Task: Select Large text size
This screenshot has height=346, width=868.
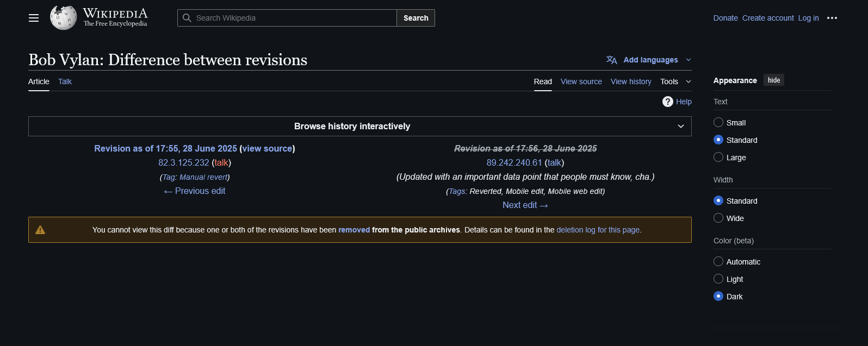Action: click(x=718, y=157)
